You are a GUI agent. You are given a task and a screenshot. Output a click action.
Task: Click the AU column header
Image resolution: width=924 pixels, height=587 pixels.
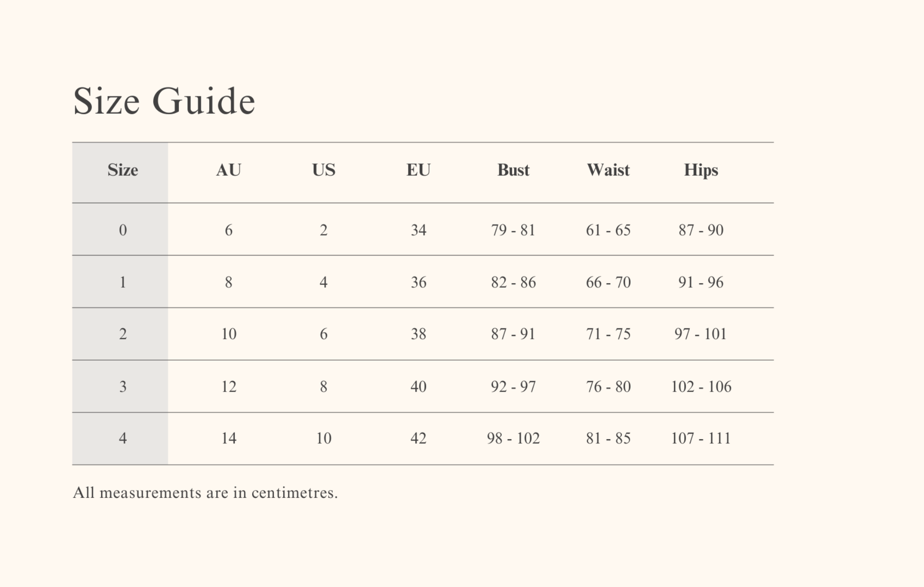point(228,170)
